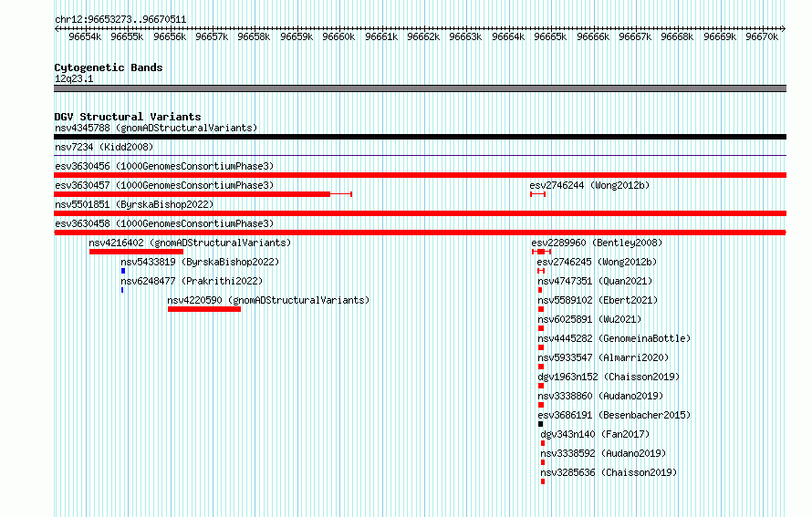
Task: Click the esv2289960 red glyph
Action: pos(541,252)
